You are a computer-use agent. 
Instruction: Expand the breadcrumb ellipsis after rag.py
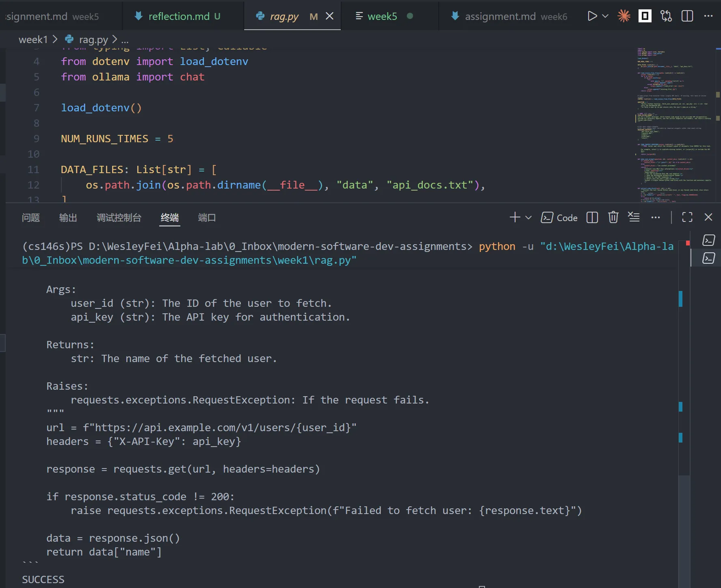tap(125, 40)
